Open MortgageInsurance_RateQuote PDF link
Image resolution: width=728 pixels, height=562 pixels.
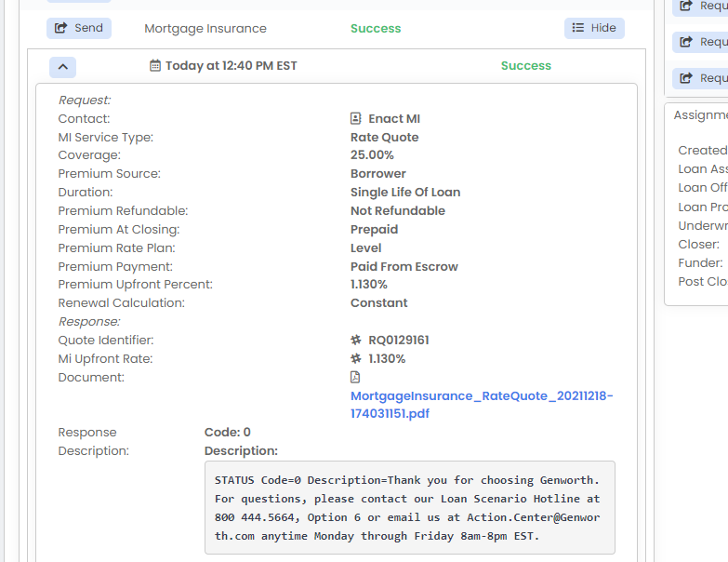pos(482,405)
